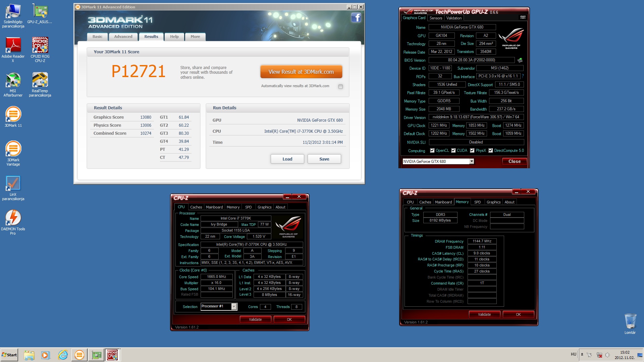Screen dimensions: 644x362
Task: Open the Lomtár recycle bin
Action: coord(630,321)
